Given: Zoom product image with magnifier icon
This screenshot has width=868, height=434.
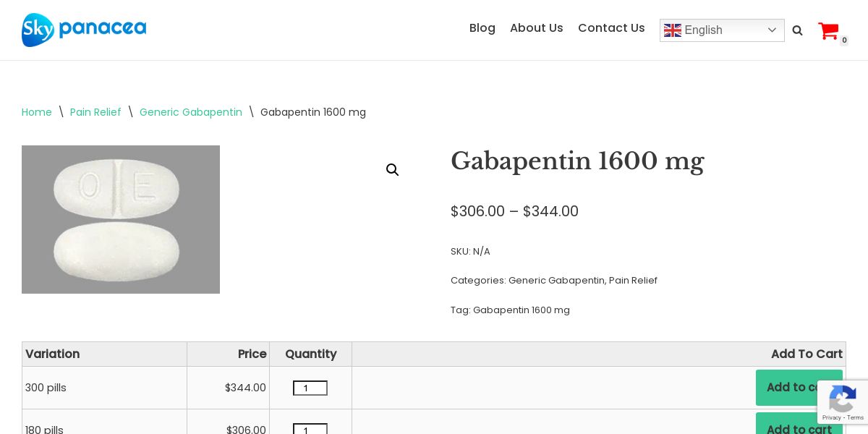Looking at the screenshot, I should 393,170.
